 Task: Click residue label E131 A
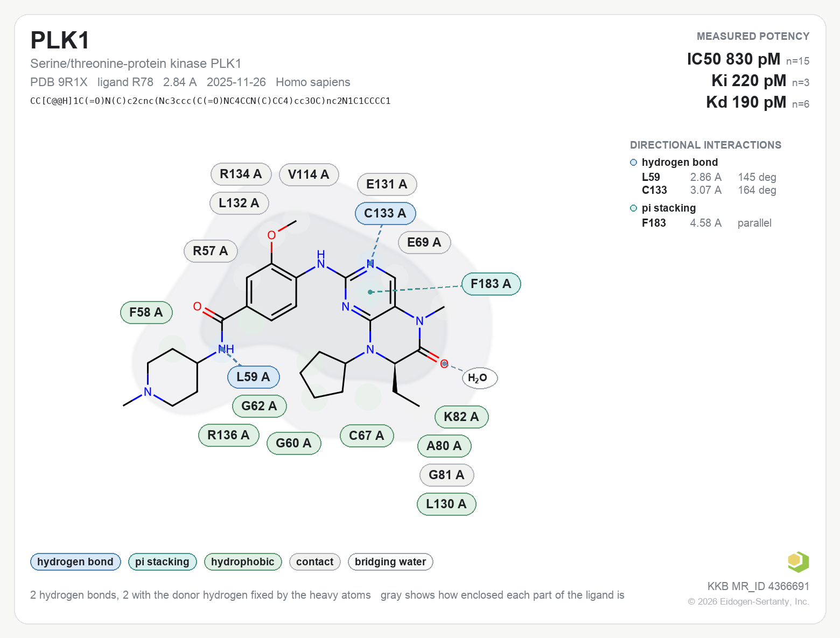point(387,184)
